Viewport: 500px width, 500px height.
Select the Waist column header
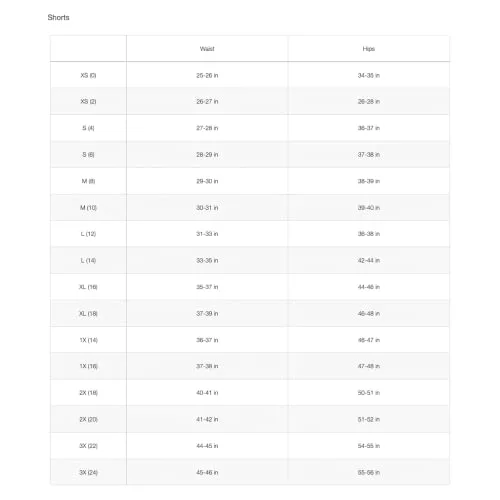click(x=207, y=49)
